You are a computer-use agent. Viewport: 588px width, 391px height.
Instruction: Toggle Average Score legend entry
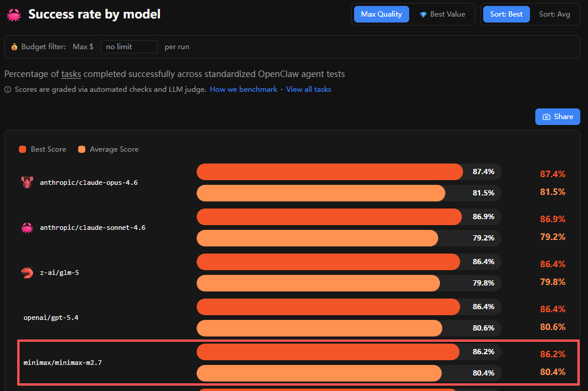(x=108, y=149)
